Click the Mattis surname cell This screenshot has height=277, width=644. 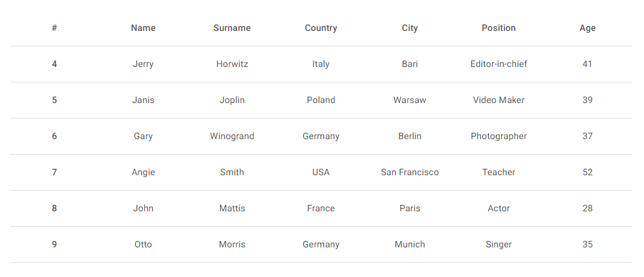pos(232,208)
